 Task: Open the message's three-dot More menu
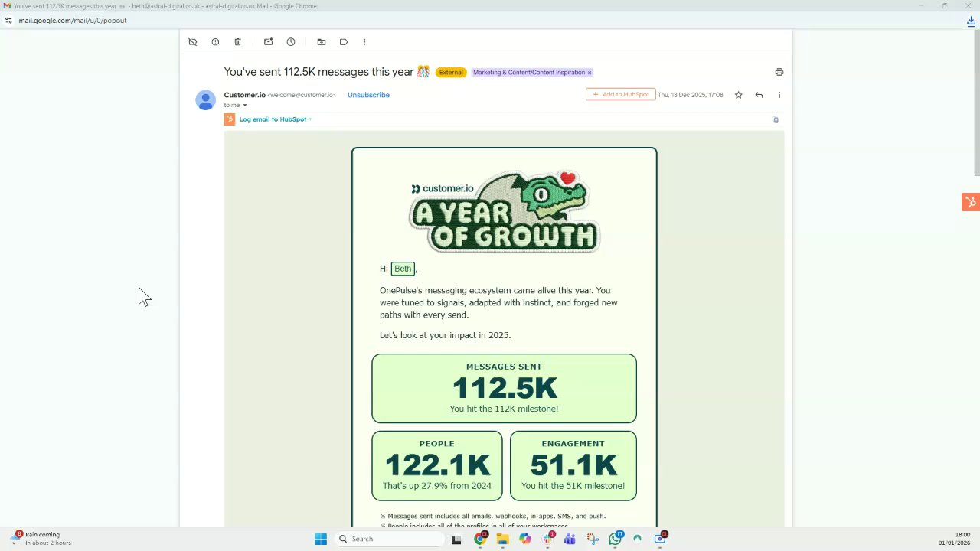pos(779,95)
